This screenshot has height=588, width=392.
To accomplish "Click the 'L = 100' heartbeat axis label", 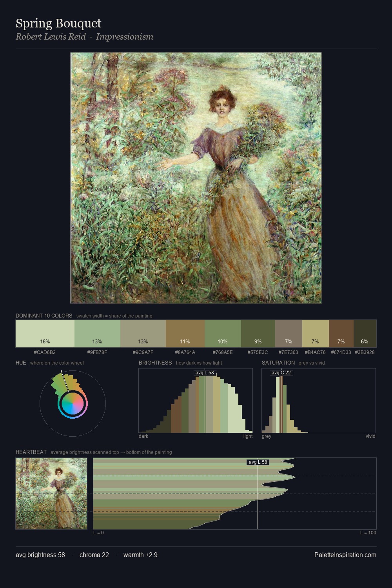I will click(x=368, y=532).
